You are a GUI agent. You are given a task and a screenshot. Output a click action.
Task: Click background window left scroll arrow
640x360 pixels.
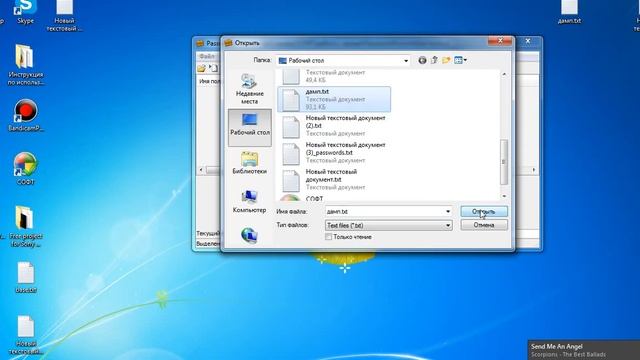click(x=201, y=170)
